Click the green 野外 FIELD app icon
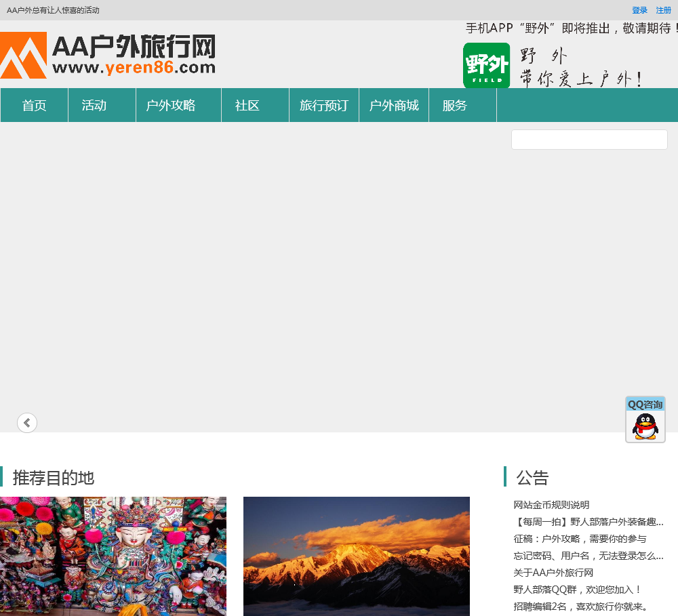The height and width of the screenshot is (616, 678). [x=486, y=65]
